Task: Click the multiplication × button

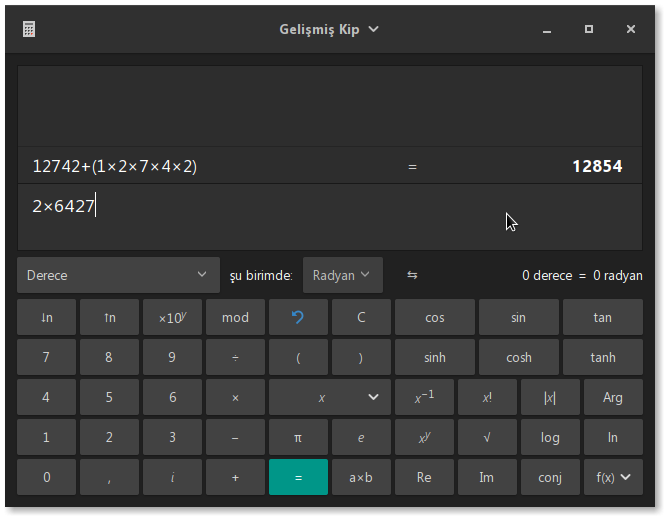Action: (235, 397)
